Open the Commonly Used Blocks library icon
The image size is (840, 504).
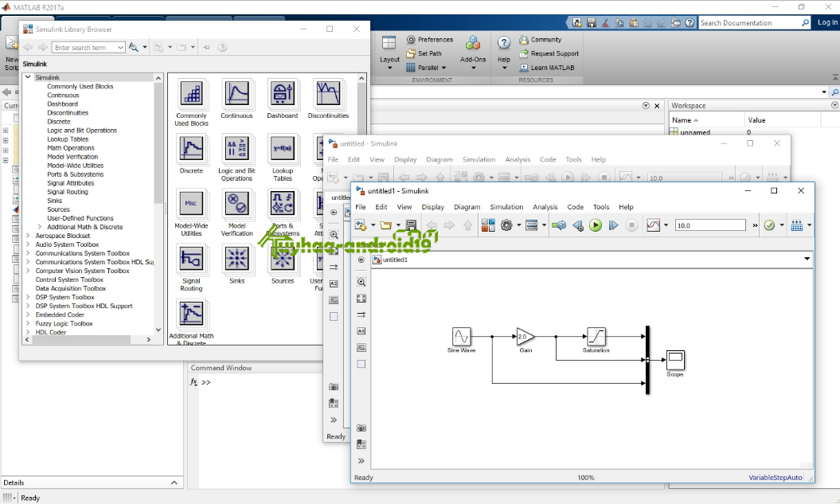[191, 94]
